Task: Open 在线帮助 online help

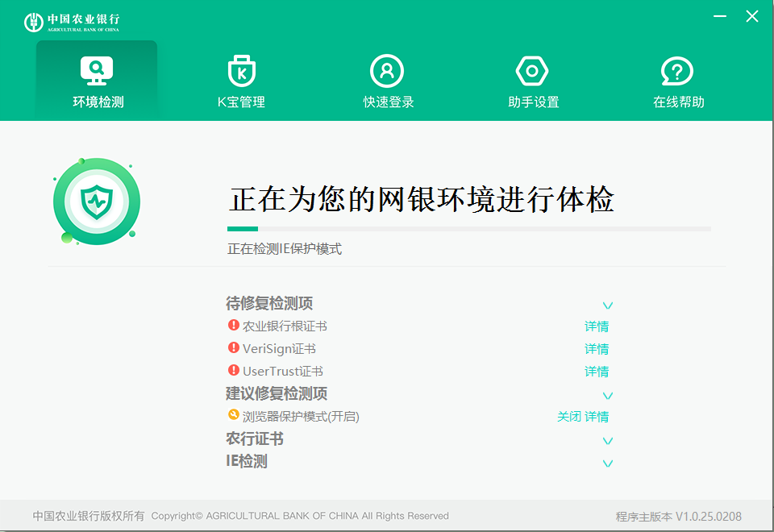Action: click(x=677, y=78)
